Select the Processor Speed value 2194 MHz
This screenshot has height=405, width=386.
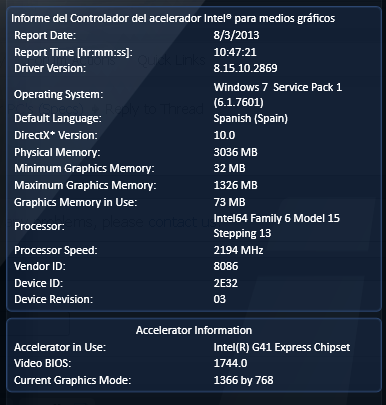coord(238,250)
